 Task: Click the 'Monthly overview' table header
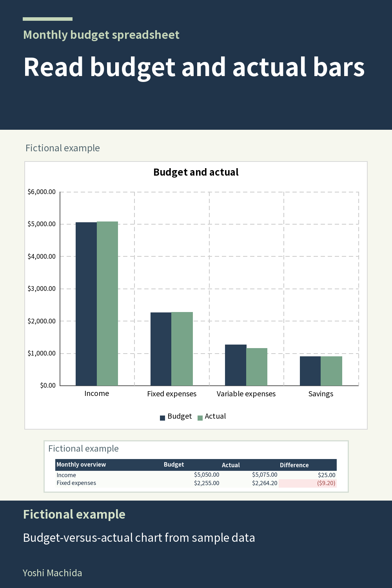[x=81, y=465]
